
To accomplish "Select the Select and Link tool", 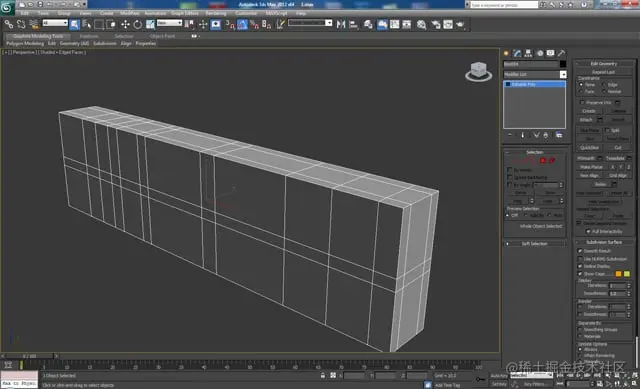I will [x=9, y=24].
